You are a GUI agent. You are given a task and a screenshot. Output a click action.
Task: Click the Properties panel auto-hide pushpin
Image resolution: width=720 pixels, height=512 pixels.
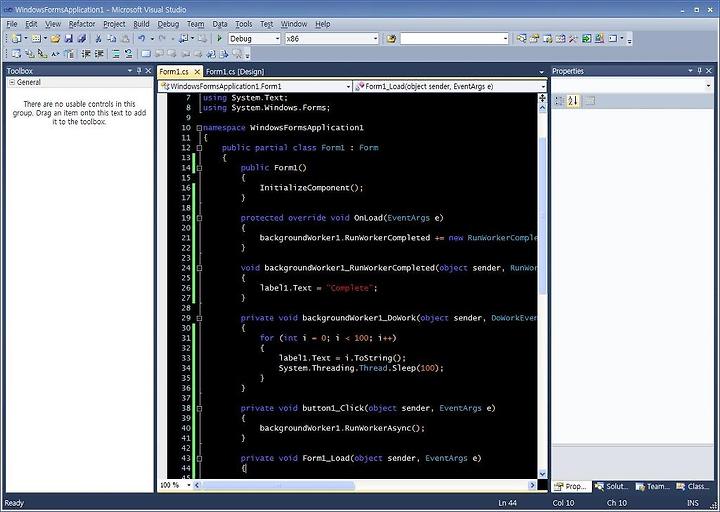pos(700,71)
